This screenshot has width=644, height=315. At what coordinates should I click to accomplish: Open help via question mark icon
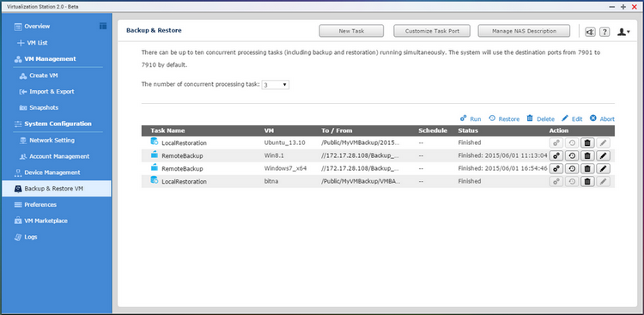[x=605, y=32]
